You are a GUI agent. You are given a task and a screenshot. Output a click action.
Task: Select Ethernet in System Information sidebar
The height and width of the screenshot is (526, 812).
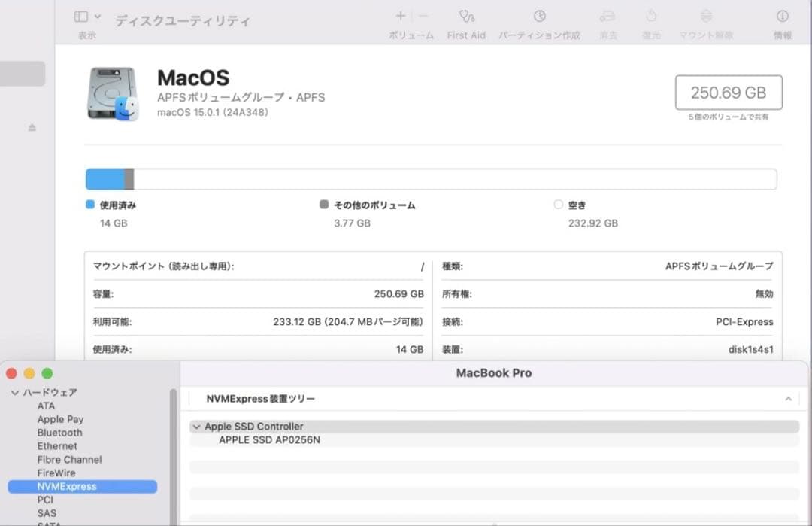point(57,445)
